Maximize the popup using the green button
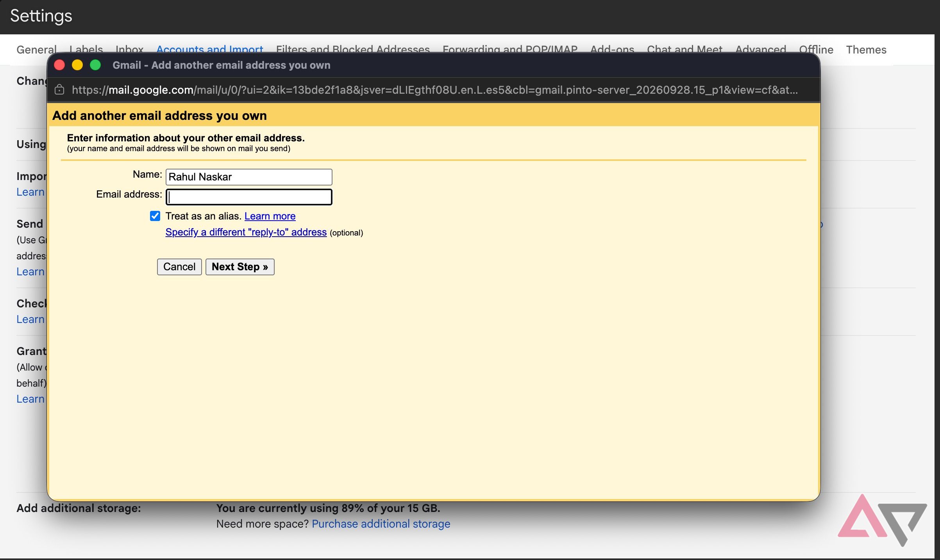The height and width of the screenshot is (560, 940). coord(95,65)
